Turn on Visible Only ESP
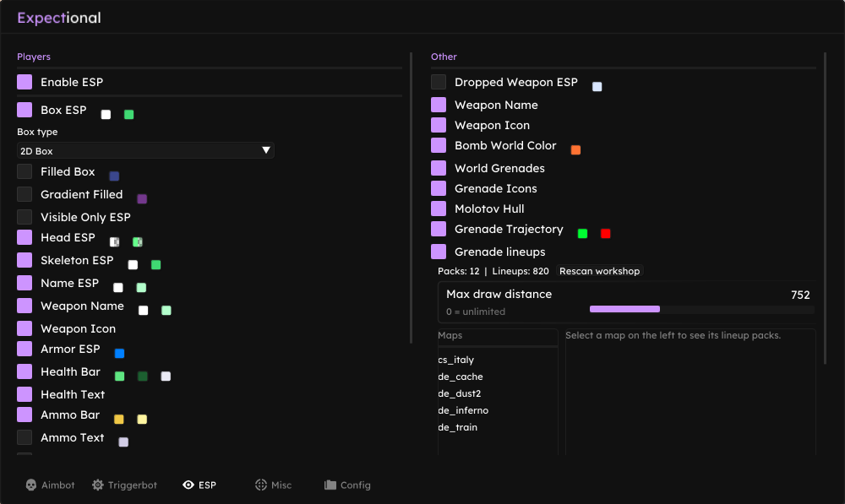This screenshot has height=504, width=845. click(x=25, y=217)
